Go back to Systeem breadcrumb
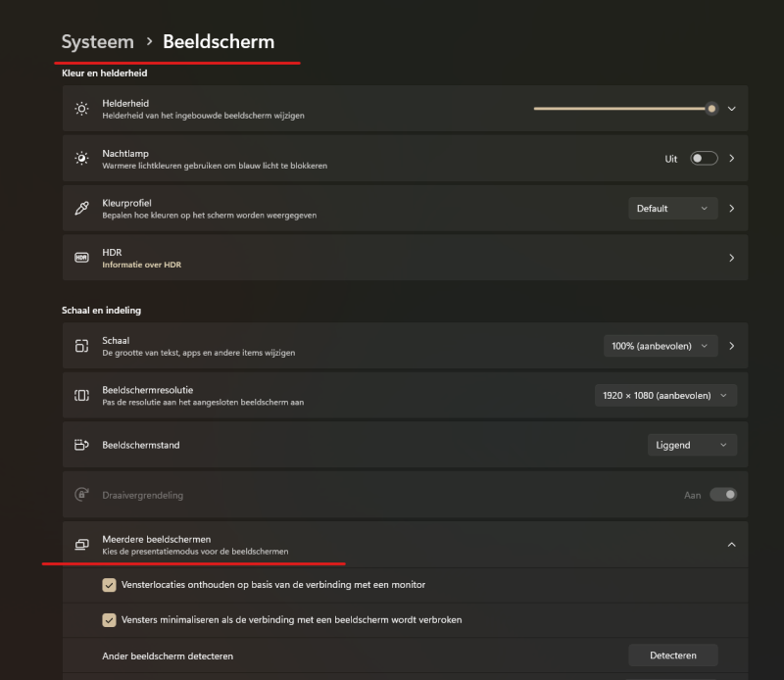The image size is (784, 680). (97, 41)
